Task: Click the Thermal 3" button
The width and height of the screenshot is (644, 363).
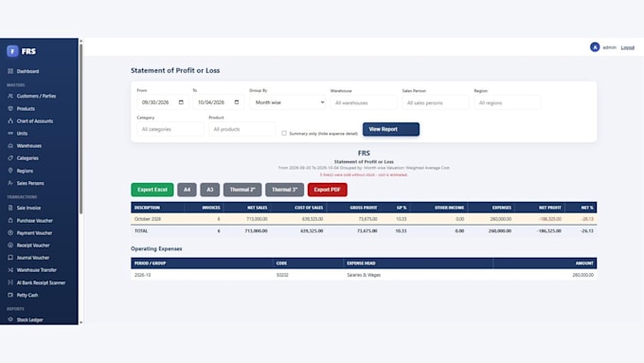Action: click(285, 190)
